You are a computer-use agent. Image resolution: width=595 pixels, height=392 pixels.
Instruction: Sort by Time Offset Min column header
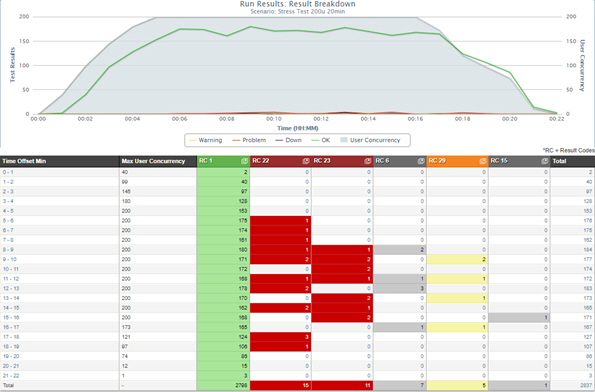[24, 161]
